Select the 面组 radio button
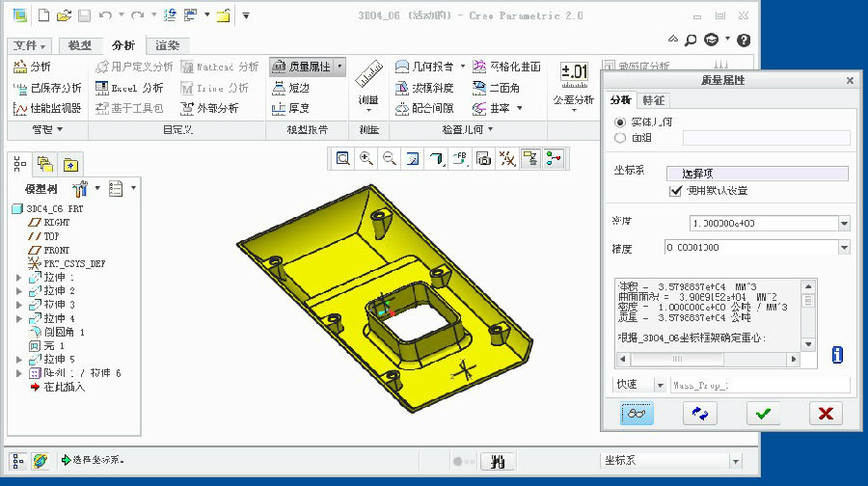This screenshot has width=868, height=486. tap(620, 138)
